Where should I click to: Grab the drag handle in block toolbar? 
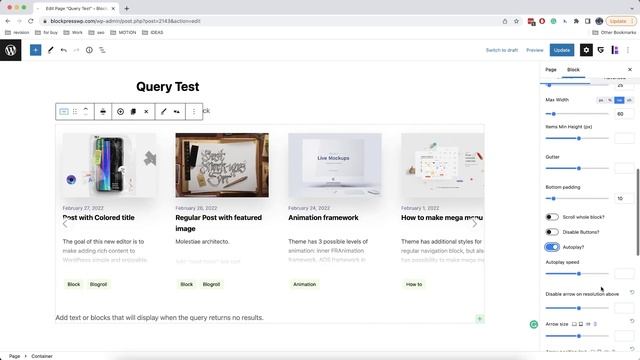(x=75, y=111)
